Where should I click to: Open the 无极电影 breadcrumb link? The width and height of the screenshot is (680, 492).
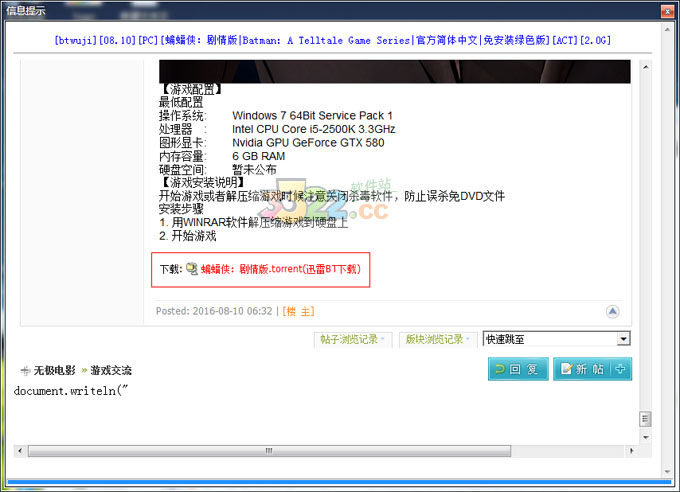tap(55, 370)
